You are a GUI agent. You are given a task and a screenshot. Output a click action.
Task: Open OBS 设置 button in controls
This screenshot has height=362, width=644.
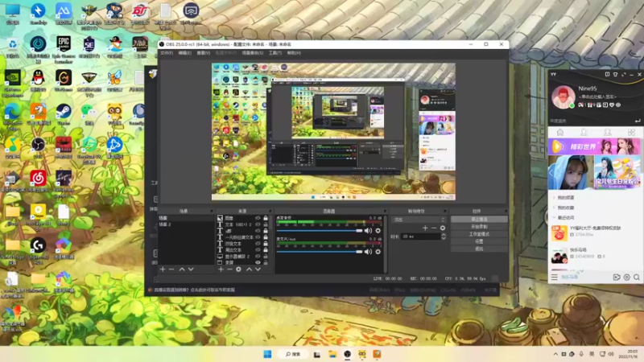479,241
